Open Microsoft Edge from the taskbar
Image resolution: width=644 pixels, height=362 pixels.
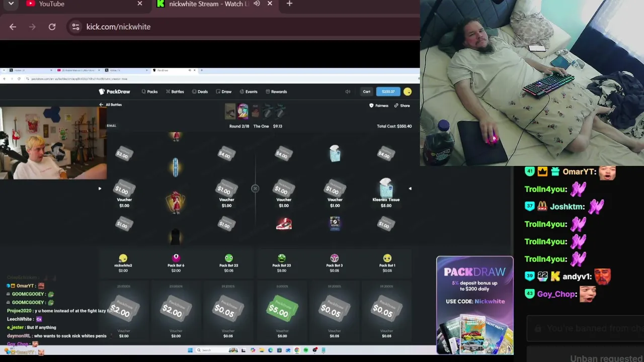270,350
